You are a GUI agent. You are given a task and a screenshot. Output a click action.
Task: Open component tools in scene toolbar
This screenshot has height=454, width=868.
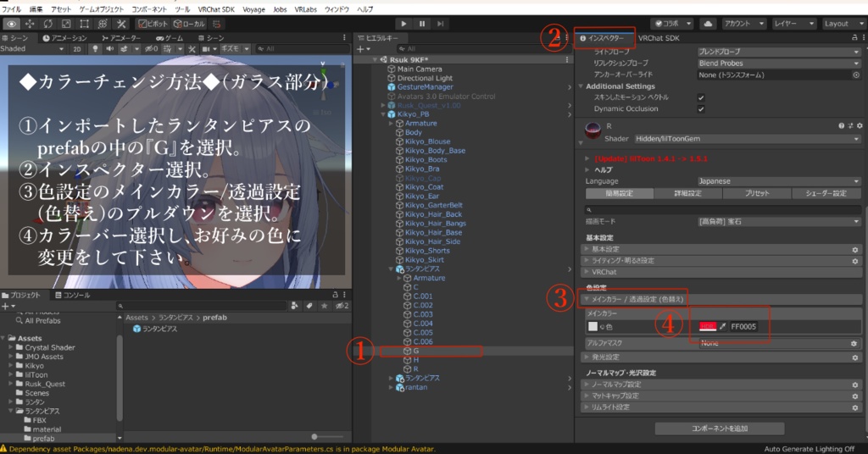coord(192,48)
